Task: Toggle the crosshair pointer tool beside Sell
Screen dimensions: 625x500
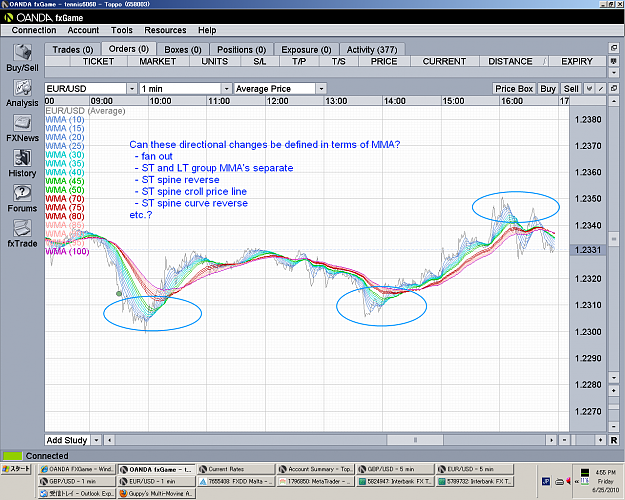Action: (589, 89)
